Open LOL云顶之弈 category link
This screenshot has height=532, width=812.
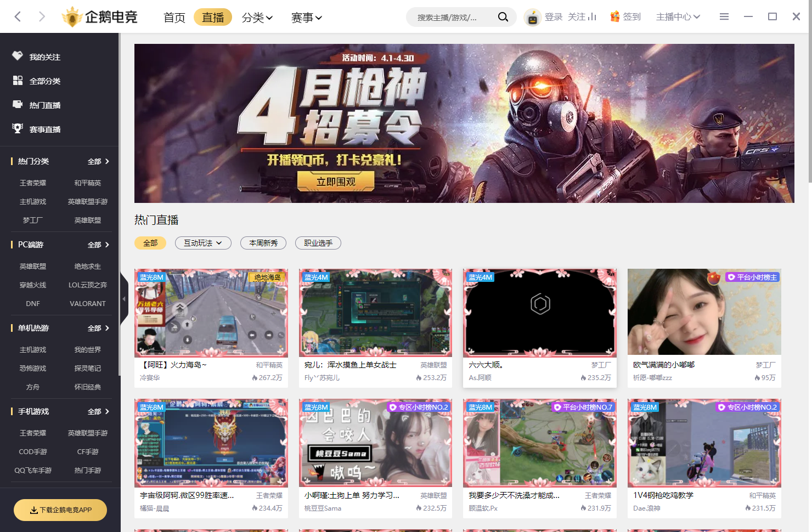tap(88, 285)
